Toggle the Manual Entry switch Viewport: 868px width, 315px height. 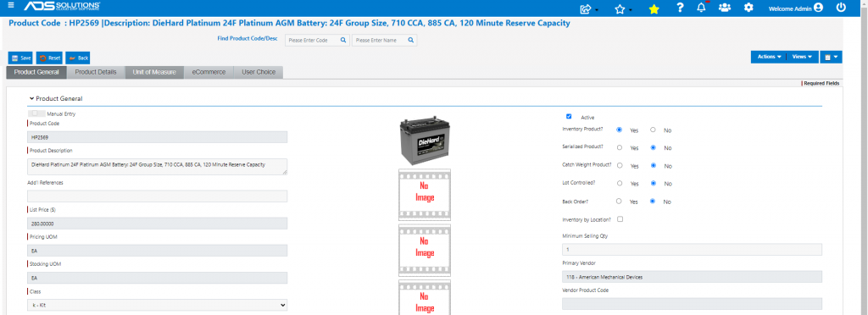pos(36,113)
